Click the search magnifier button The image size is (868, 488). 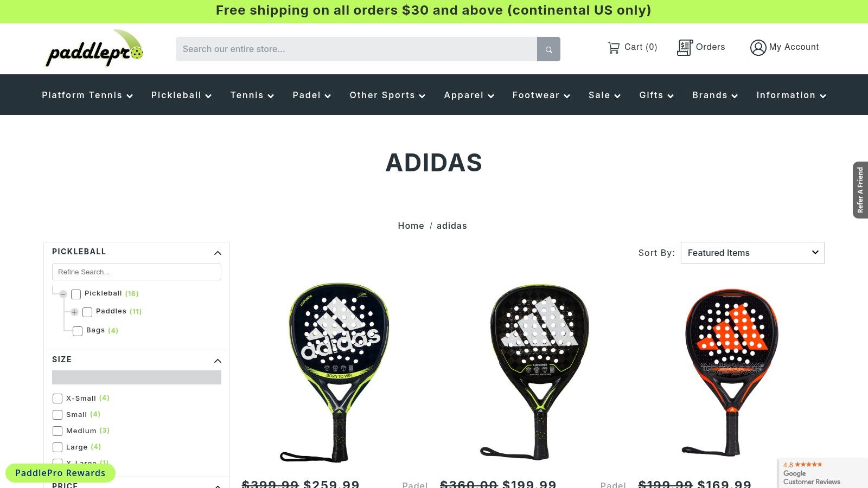(548, 49)
